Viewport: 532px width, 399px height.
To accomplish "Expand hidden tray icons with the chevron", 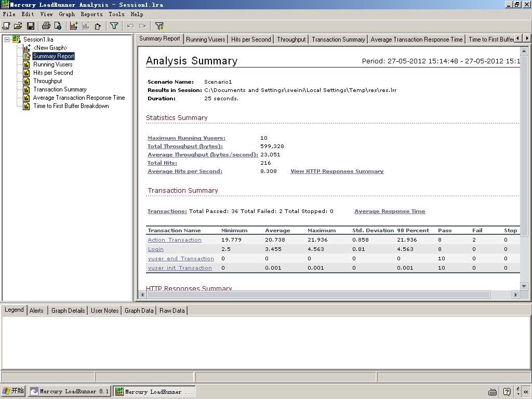I will (526, 392).
